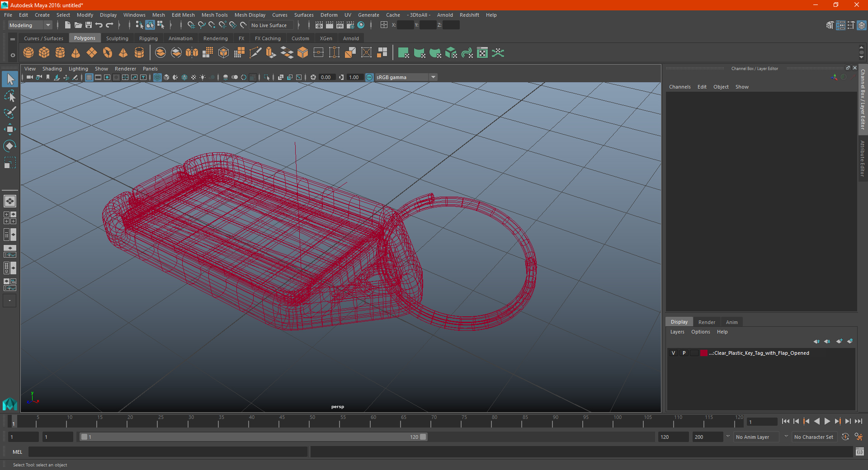
Task: Toggle layer visibility V box
Action: (x=673, y=353)
